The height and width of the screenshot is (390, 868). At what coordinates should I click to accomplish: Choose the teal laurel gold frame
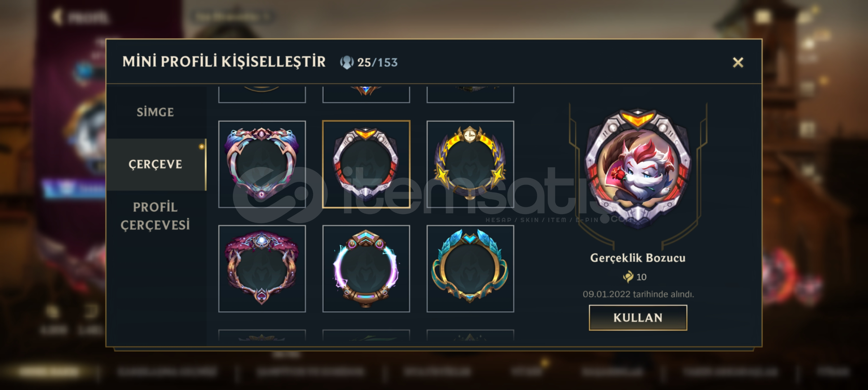click(470, 269)
